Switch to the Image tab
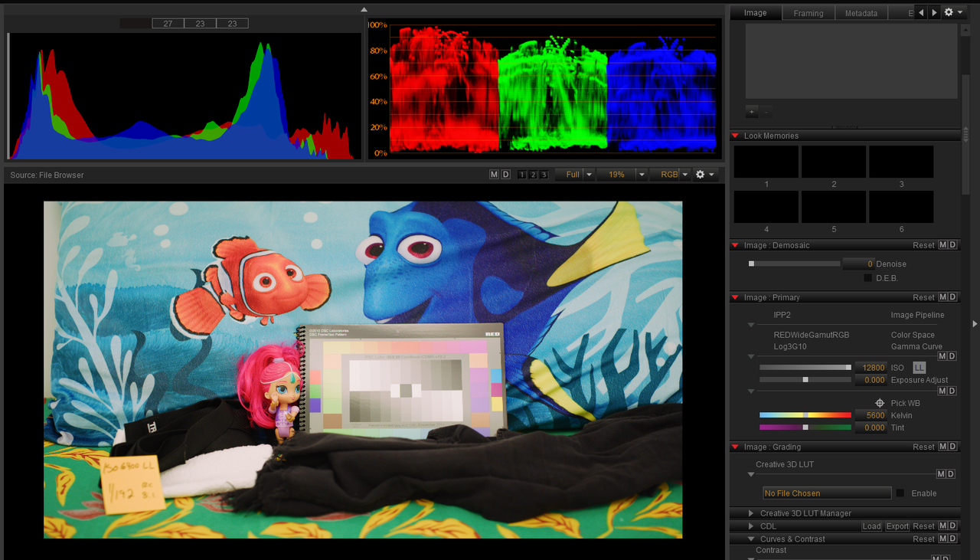980x560 pixels. click(755, 13)
